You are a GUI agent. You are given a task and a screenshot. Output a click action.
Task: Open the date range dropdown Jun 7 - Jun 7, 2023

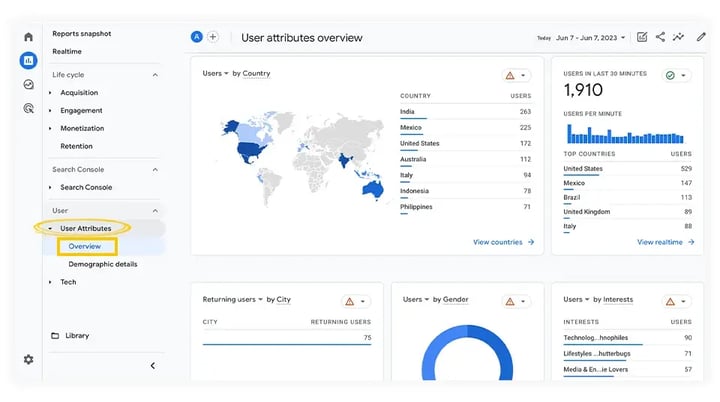coord(590,38)
